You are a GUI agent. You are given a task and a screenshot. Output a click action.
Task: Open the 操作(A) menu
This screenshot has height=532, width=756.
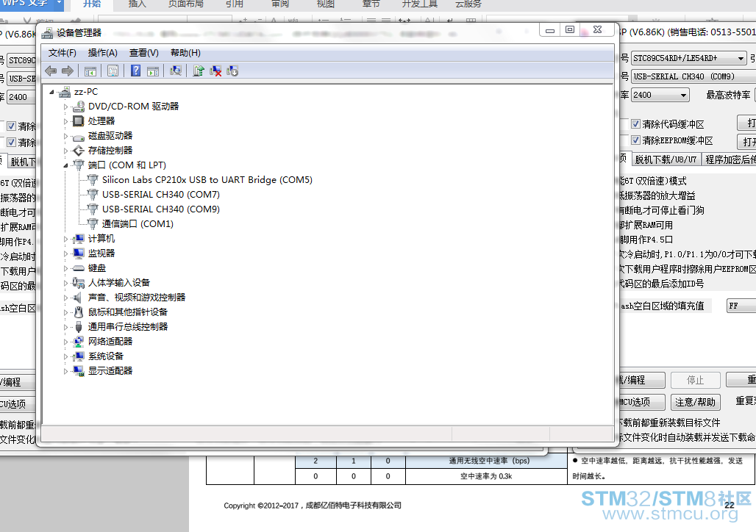tap(103, 53)
